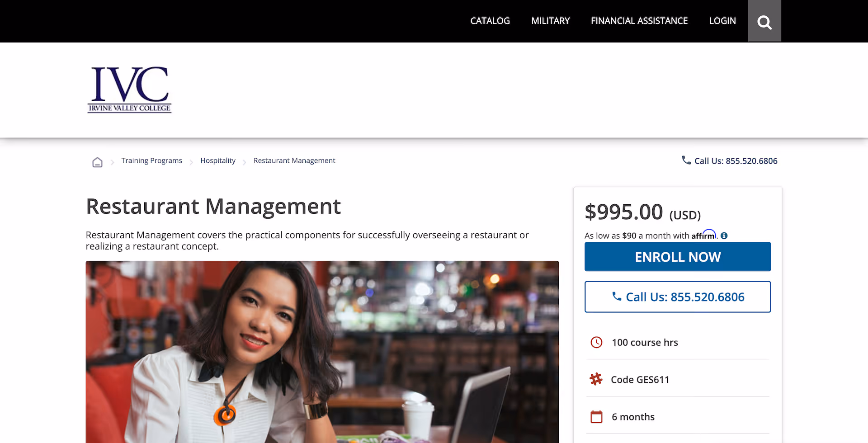Screen dimensions: 868x443
Task: Click the Enroll Now button
Action: 678,257
